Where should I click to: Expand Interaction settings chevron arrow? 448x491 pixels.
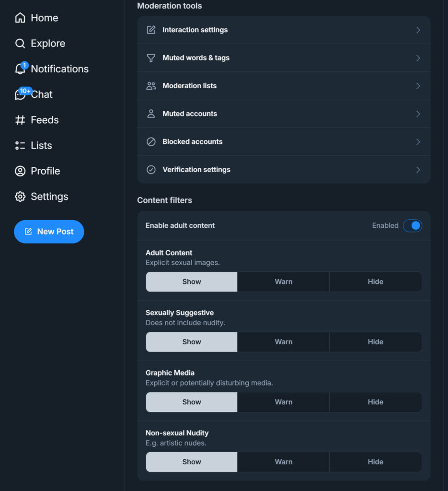click(x=418, y=30)
